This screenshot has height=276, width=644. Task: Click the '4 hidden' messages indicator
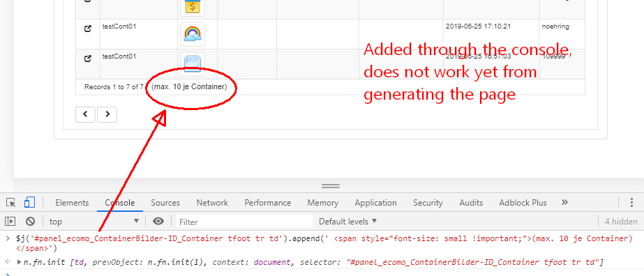pos(621,222)
